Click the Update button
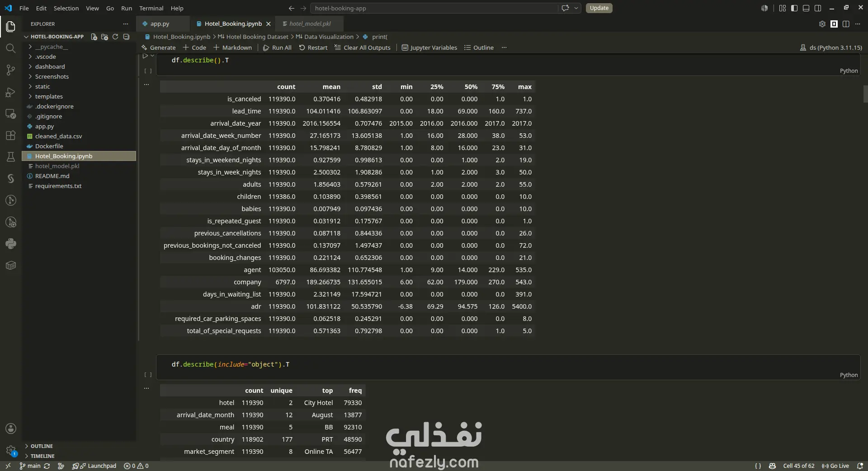This screenshot has width=868, height=471. pos(599,8)
